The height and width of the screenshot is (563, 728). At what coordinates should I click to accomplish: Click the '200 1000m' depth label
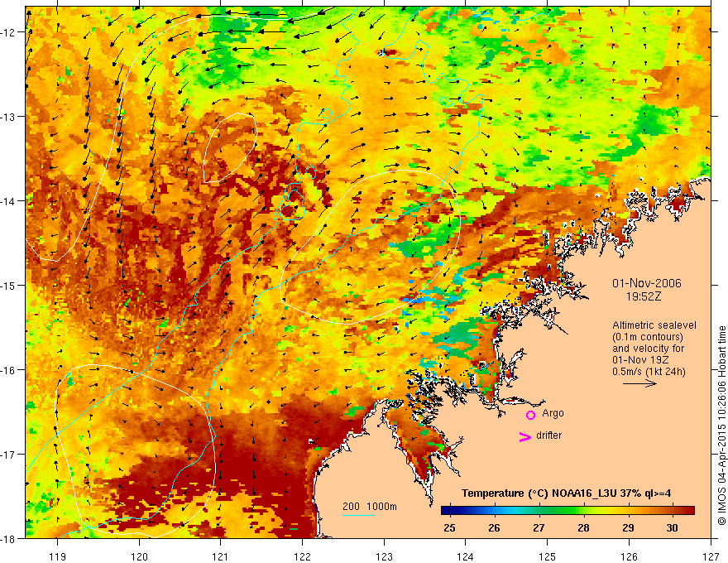pos(370,507)
